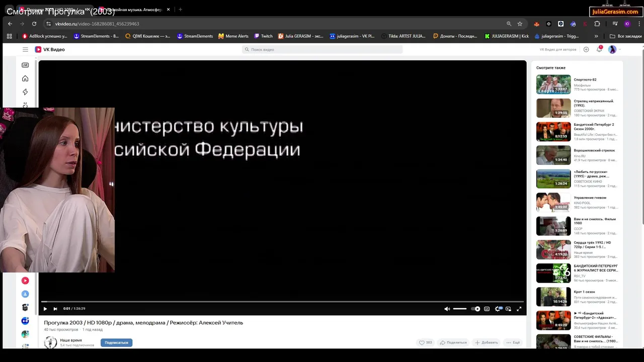The image size is (644, 362).
Task: Focus the Поиск видео search field
Action: [x=323, y=49]
